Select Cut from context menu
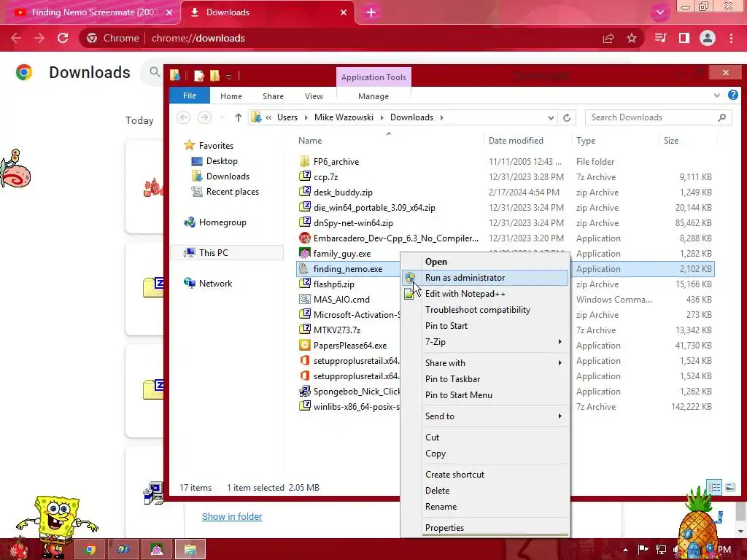The height and width of the screenshot is (560, 747). (485, 437)
